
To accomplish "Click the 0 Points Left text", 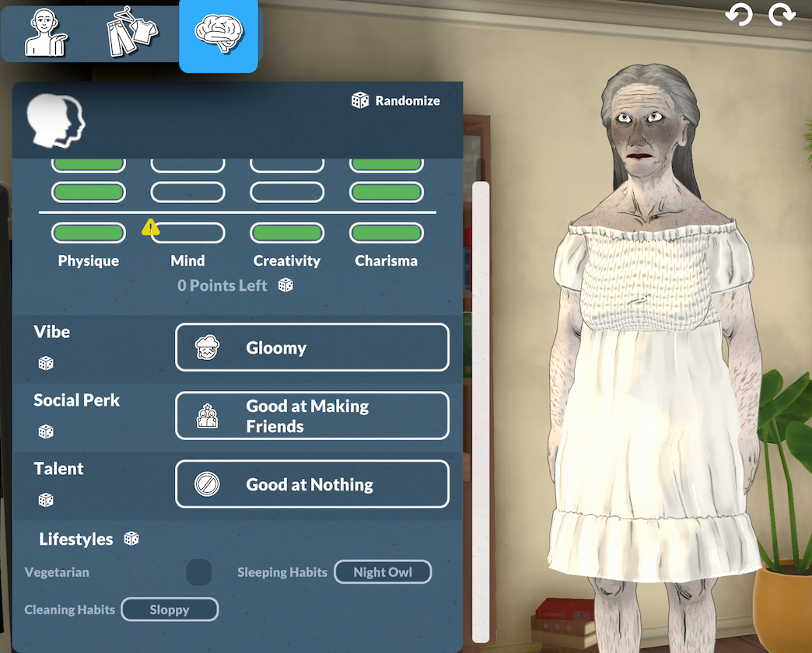I will click(222, 285).
